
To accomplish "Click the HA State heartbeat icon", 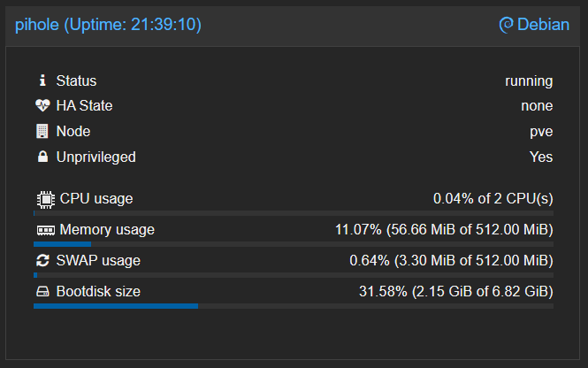I will tap(42, 106).
